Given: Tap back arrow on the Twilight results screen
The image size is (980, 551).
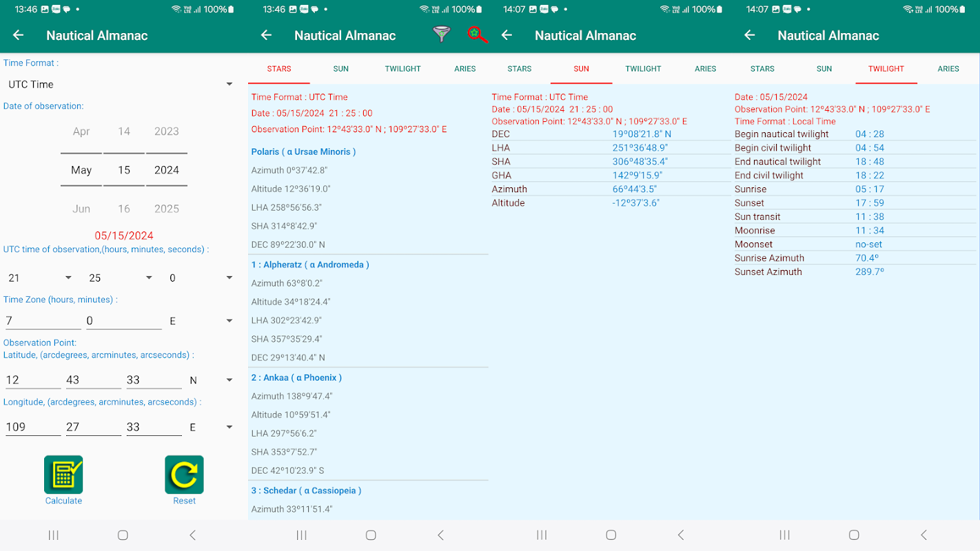Looking at the screenshot, I should click(x=750, y=35).
